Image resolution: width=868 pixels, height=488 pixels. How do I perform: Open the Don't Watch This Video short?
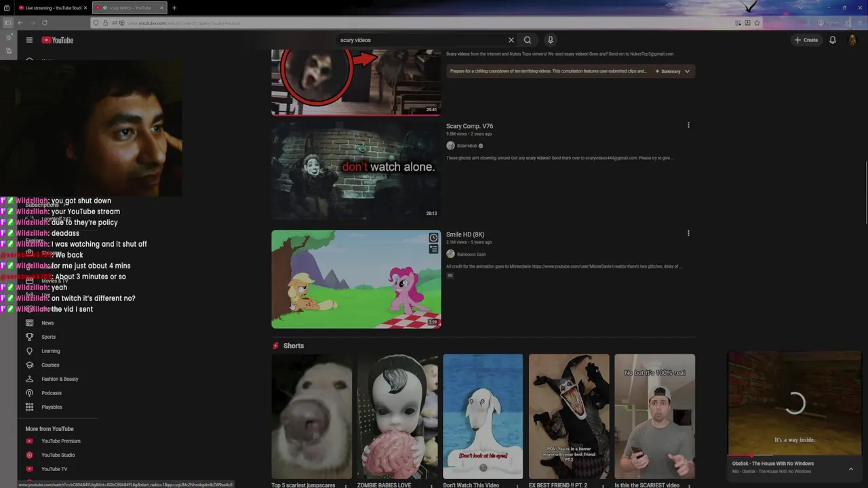click(x=483, y=416)
